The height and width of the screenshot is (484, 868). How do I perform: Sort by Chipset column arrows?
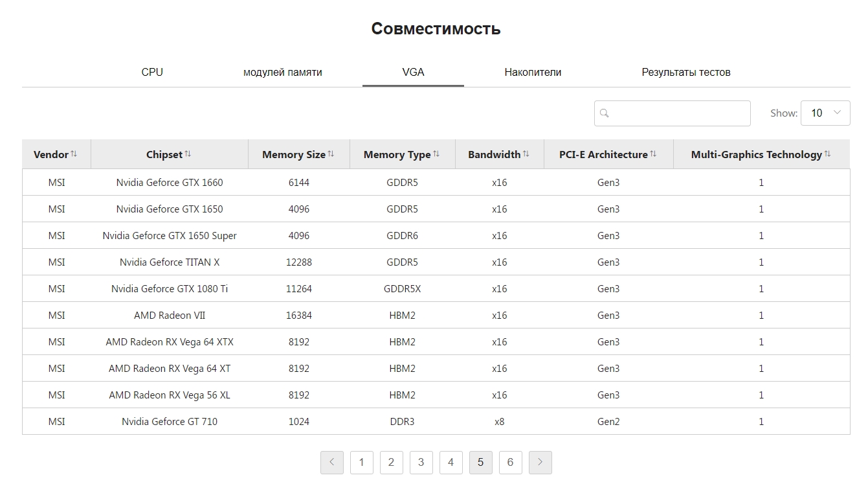click(188, 154)
